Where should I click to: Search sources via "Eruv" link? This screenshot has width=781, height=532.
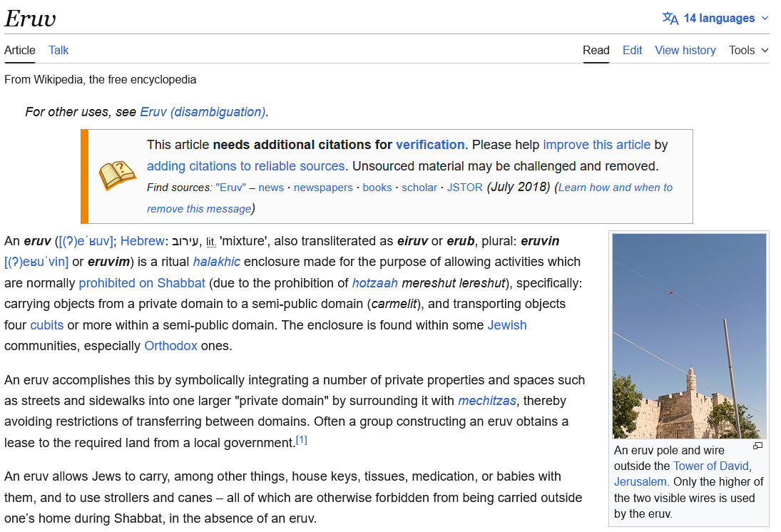coord(230,188)
